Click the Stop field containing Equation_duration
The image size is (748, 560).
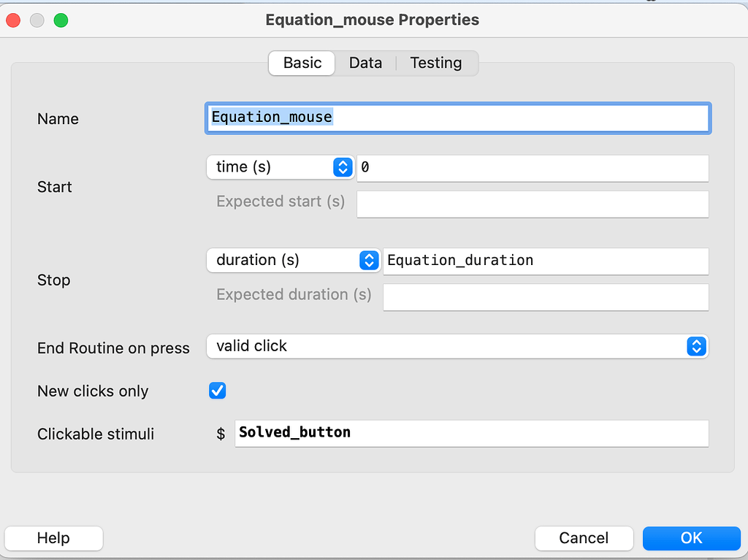546,261
